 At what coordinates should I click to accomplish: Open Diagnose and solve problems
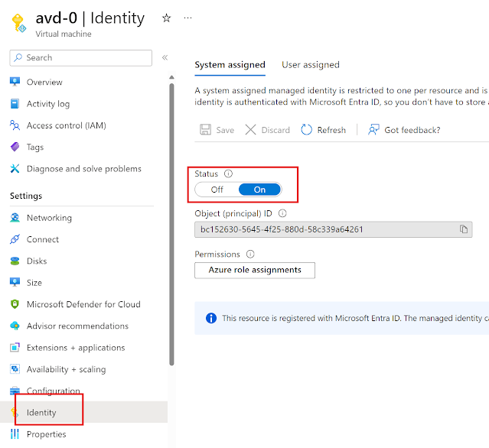pyautogui.click(x=83, y=169)
